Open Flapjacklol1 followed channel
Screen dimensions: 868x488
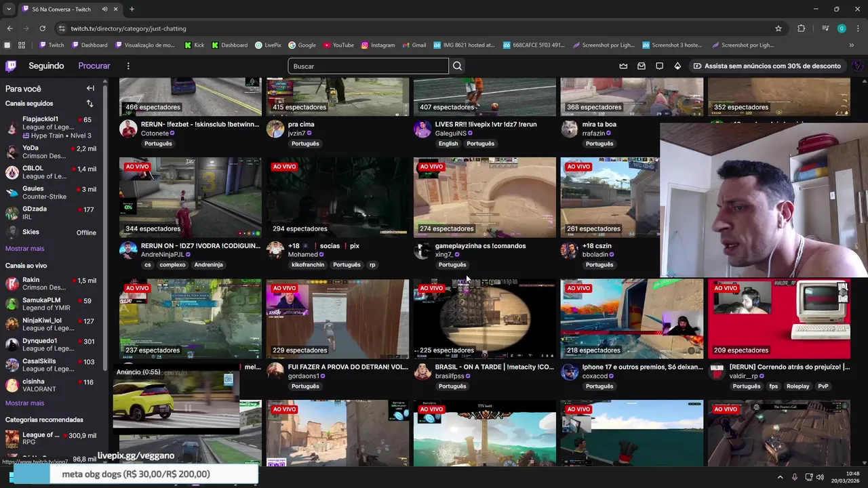pos(52,127)
